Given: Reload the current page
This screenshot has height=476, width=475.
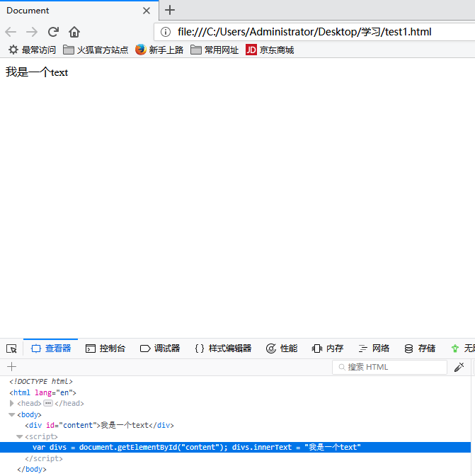Looking at the screenshot, I should (53, 32).
